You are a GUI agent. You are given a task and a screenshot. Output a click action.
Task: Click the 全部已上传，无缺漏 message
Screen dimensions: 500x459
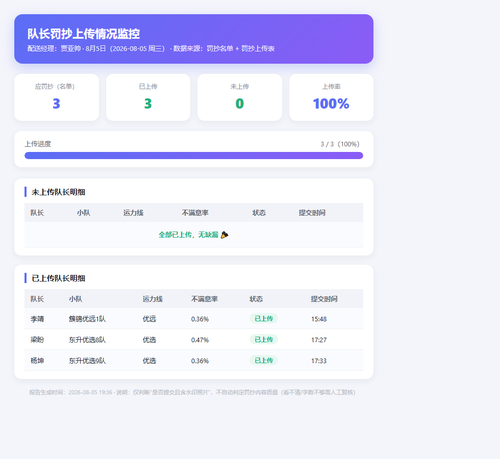188,235
